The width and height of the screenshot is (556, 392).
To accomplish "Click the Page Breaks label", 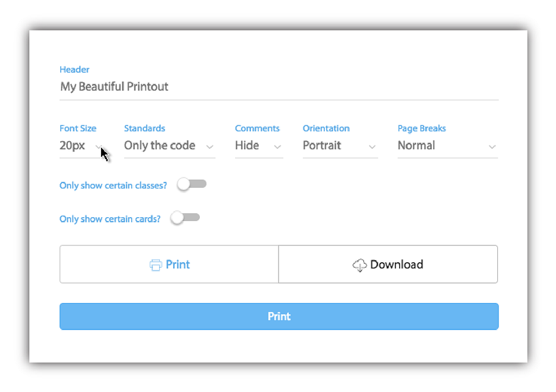I will tap(421, 128).
